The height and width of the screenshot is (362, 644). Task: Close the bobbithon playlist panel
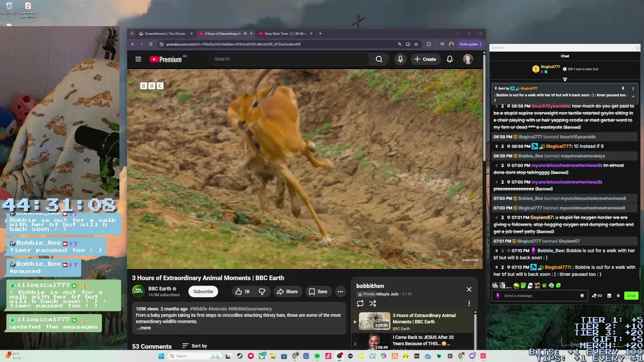point(469,289)
